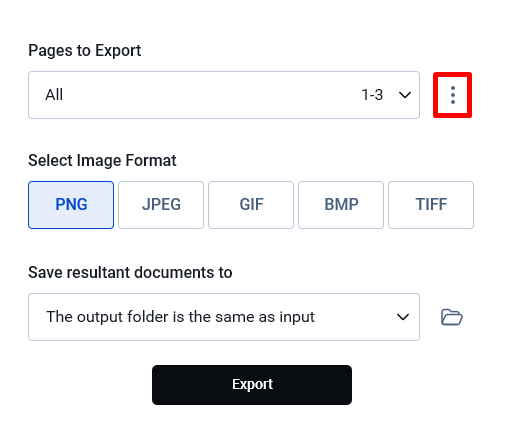Select JPEG image format
This screenshot has height=436, width=505.
pos(161,205)
